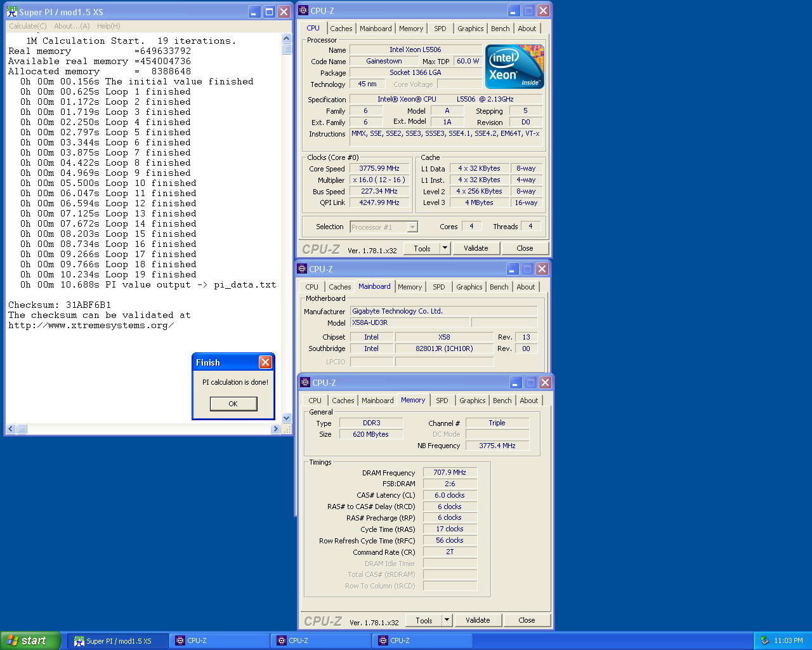Click the Loop 19 finished line
The height and width of the screenshot is (650, 812).
pyautogui.click(x=108, y=274)
